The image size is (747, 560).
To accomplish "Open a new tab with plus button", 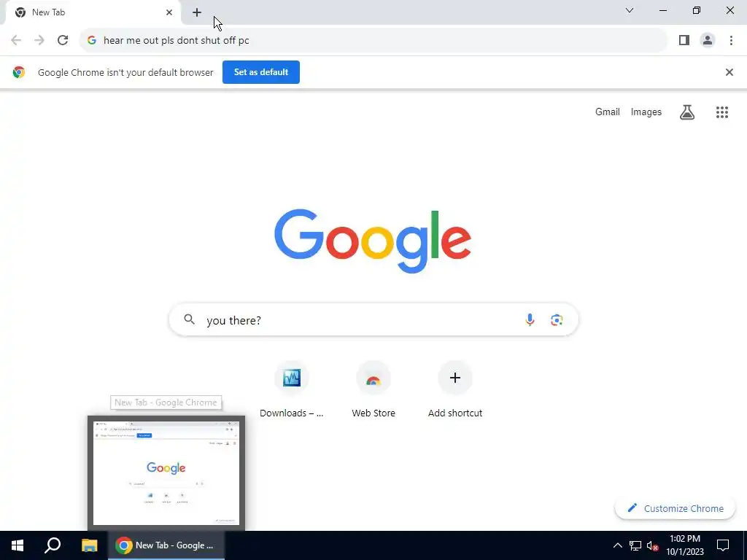I will tap(197, 12).
